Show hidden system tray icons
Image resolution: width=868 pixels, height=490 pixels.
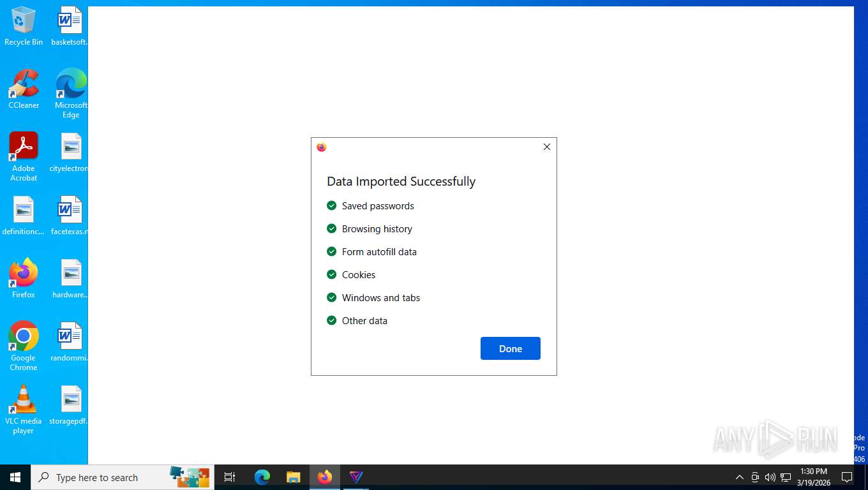click(x=739, y=477)
